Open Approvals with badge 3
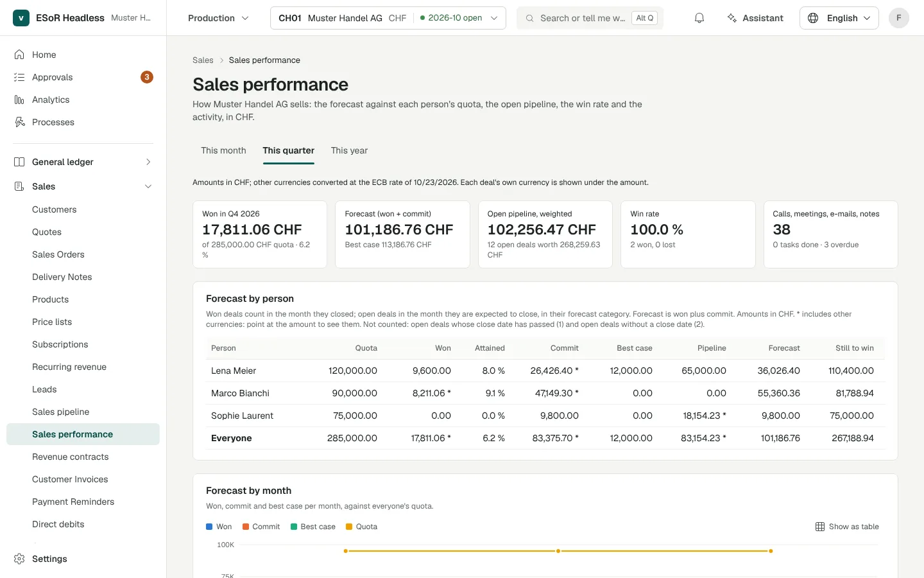Image resolution: width=924 pixels, height=578 pixels. [x=83, y=77]
